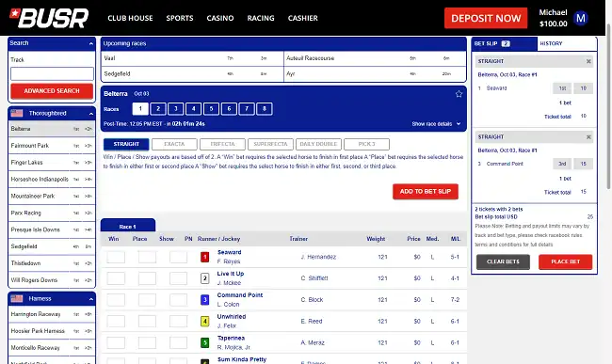Tick the Place box for Command Point
The width and height of the screenshot is (612, 364).
147,300
